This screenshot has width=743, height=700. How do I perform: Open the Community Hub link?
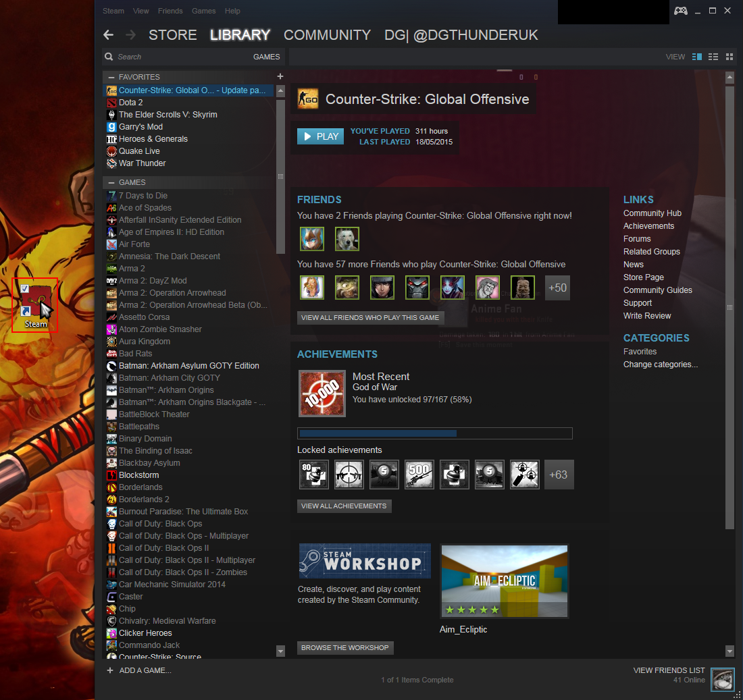[652, 213]
